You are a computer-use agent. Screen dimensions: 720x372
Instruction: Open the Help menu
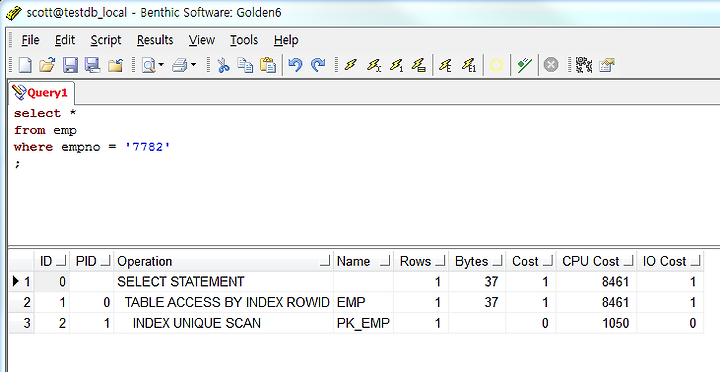(286, 40)
